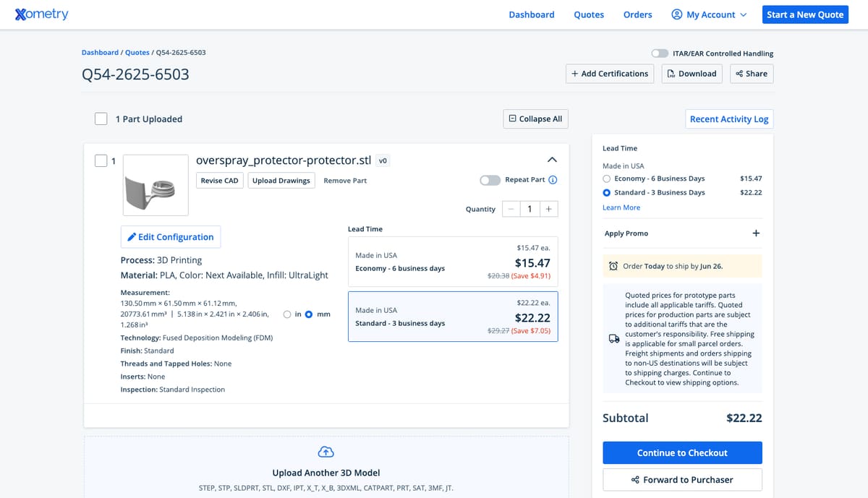The image size is (868, 498).
Task: Toggle ITAR/EAR Controlled Handling switch
Action: 660,53
